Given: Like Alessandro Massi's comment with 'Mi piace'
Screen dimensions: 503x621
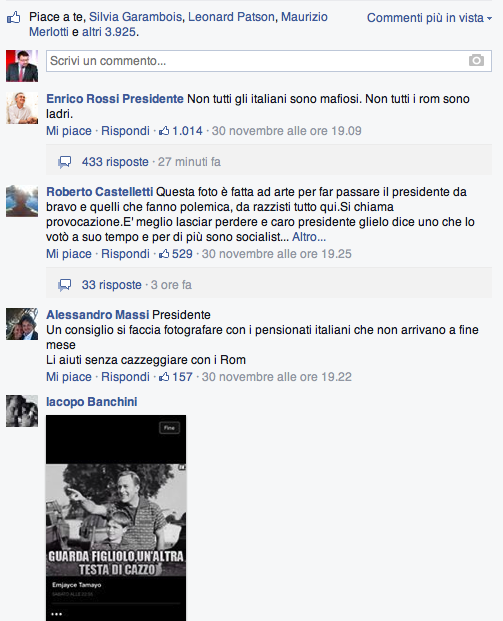Looking at the screenshot, I should point(69,377).
